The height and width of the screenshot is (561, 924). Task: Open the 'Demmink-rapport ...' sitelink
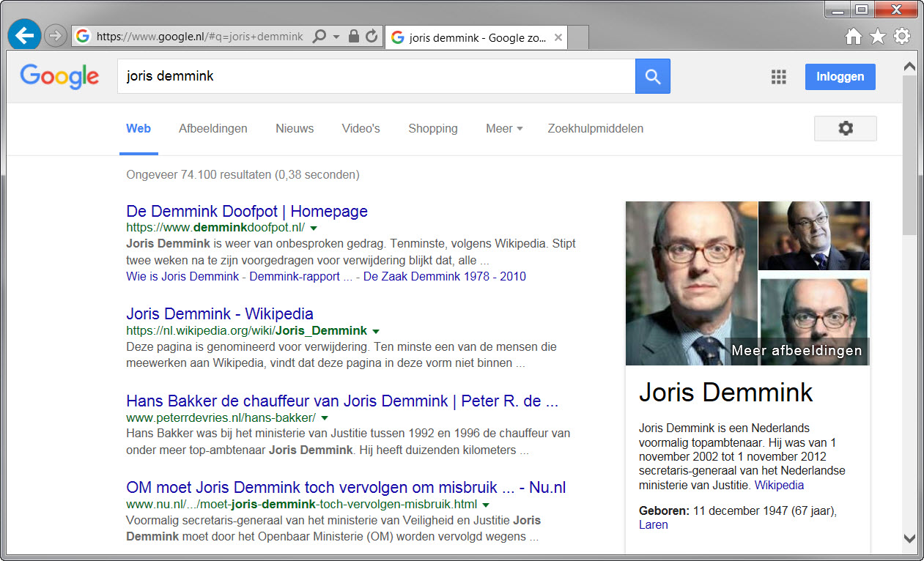point(303,277)
